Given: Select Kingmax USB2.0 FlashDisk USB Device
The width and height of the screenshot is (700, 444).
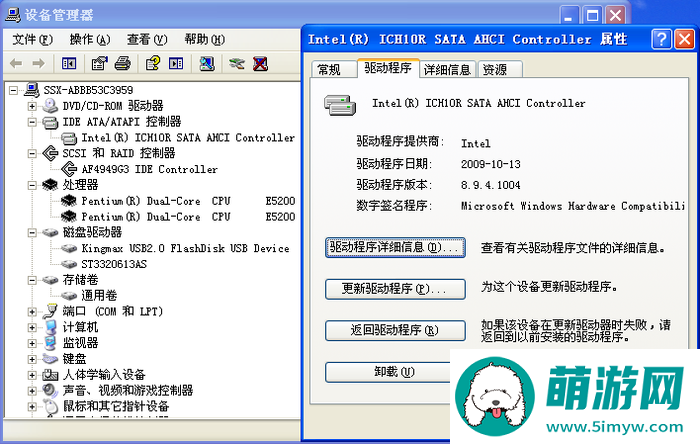Looking at the screenshot, I should (x=185, y=249).
